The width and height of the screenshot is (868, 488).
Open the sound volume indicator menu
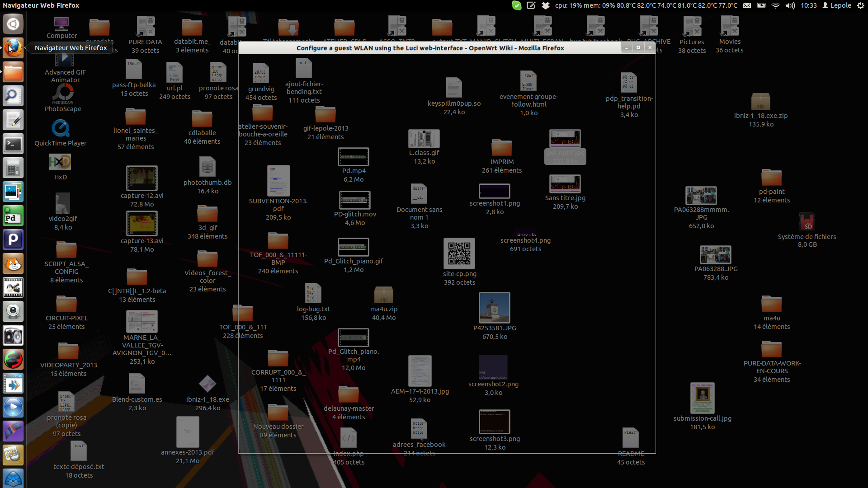point(790,5)
